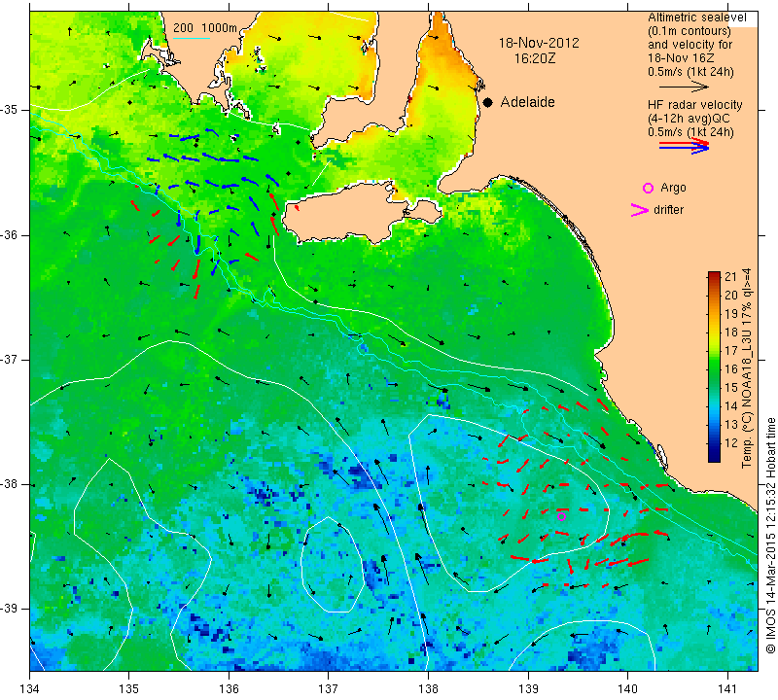The image size is (778, 700).
Task: Click the Argo legend label
Action: (673, 188)
